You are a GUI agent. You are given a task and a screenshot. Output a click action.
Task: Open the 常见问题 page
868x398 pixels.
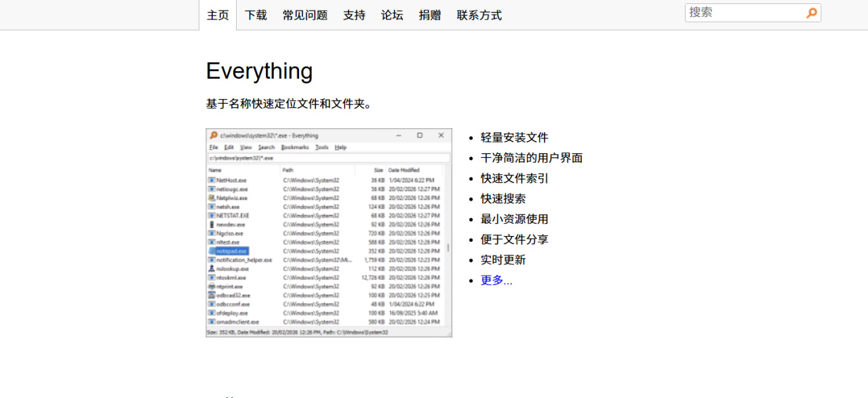pyautogui.click(x=305, y=15)
